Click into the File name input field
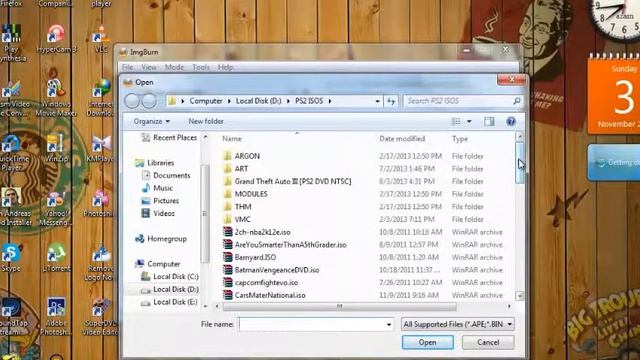 tap(312, 324)
